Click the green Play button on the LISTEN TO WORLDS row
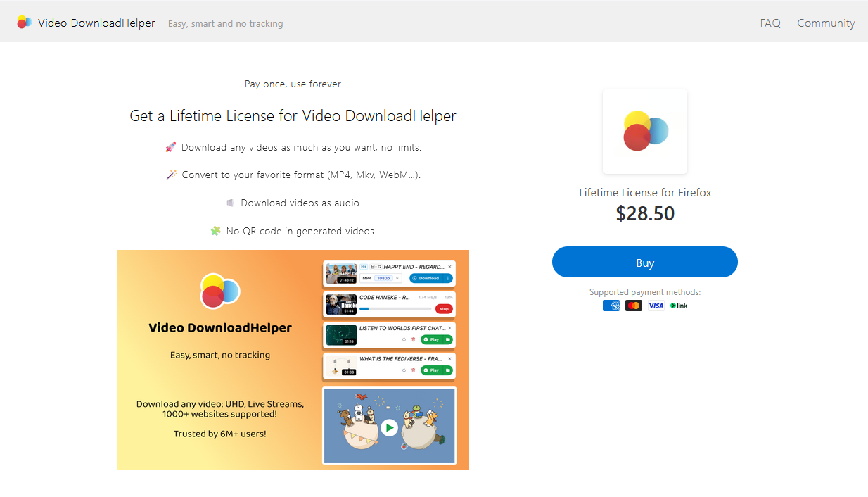Viewport: 868px width, 497px height. click(x=432, y=339)
